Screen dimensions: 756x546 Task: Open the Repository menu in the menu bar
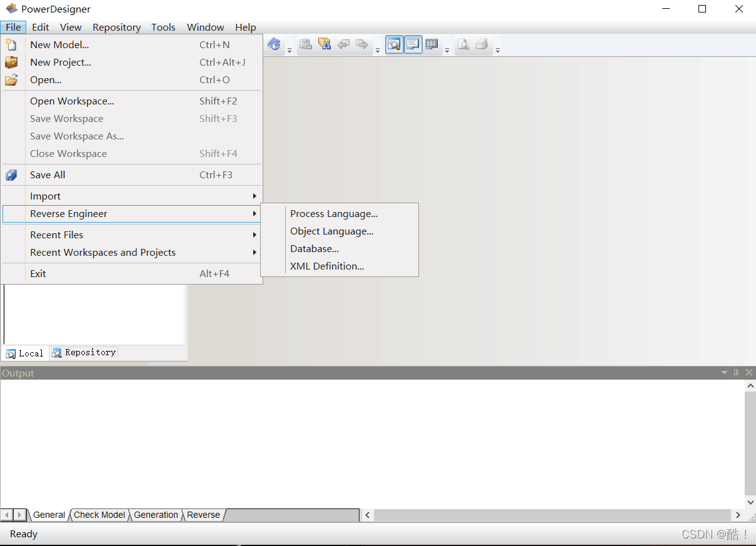click(116, 27)
